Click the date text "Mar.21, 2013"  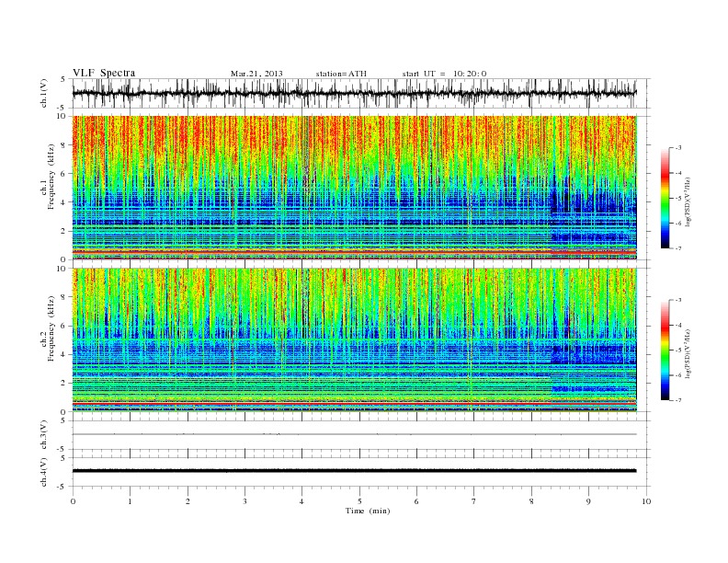point(256,74)
